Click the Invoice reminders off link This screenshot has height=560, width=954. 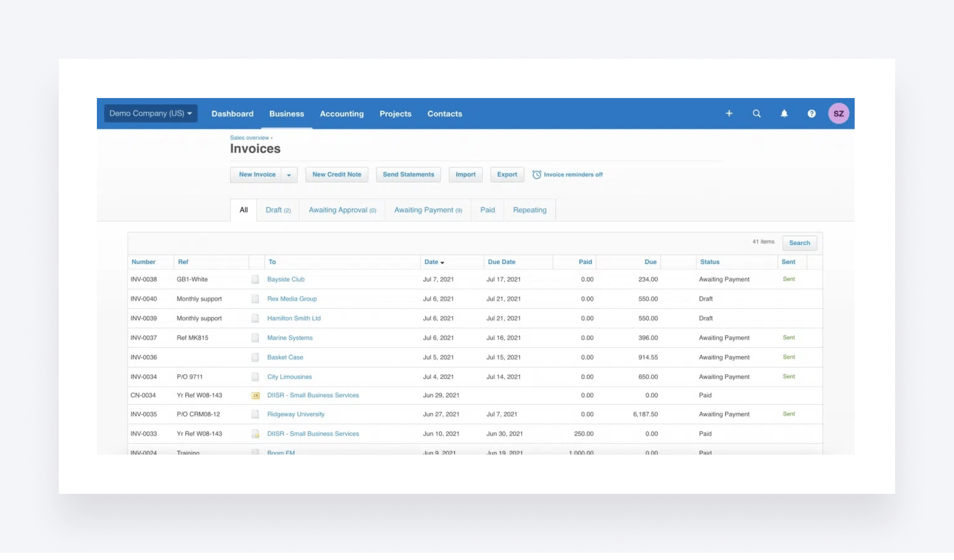[573, 175]
